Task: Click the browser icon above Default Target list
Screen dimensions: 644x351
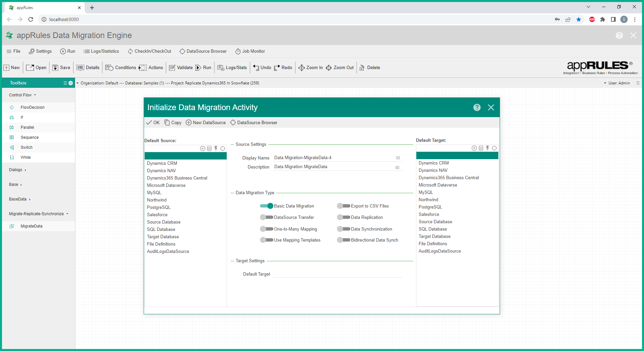Action: pos(494,148)
